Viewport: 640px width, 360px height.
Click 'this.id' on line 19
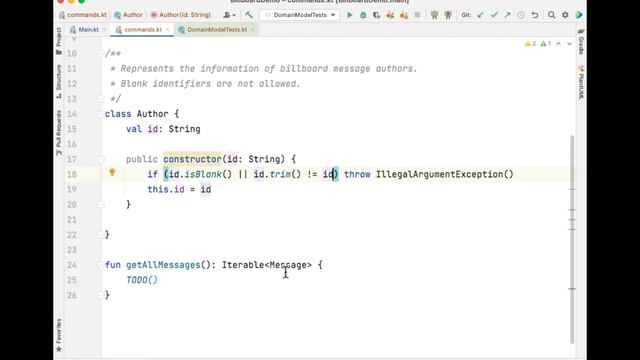pos(166,190)
